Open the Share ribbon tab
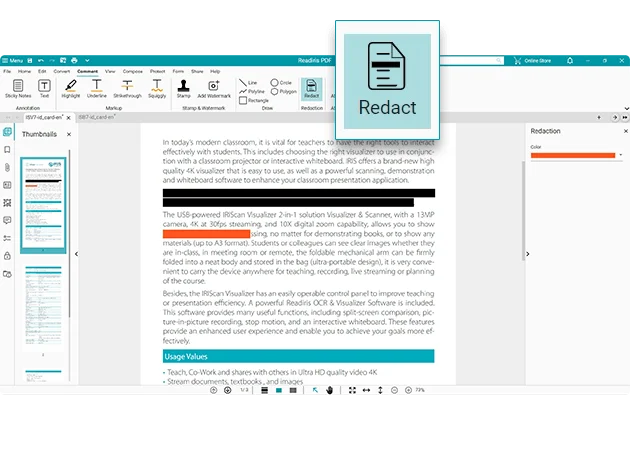This screenshot has width=630, height=450. click(197, 71)
